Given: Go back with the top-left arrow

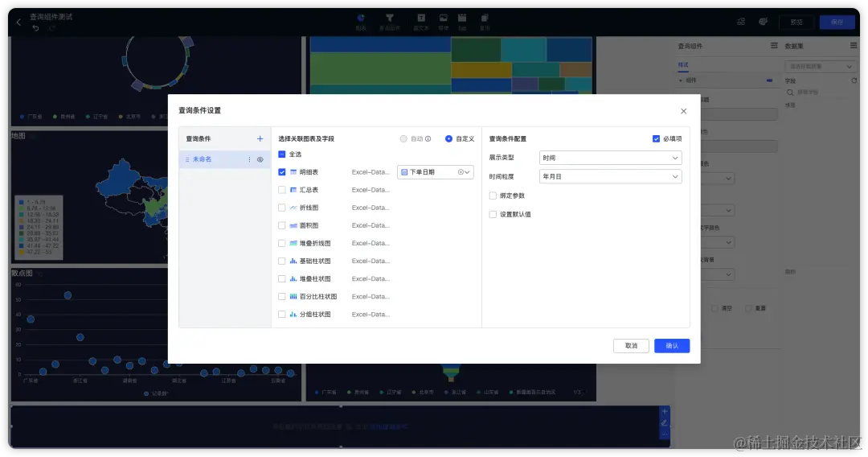Looking at the screenshot, I should pos(18,23).
